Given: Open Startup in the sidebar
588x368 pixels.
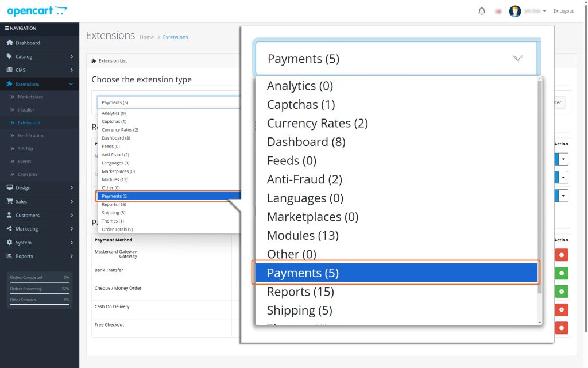Looking at the screenshot, I should 25,148.
